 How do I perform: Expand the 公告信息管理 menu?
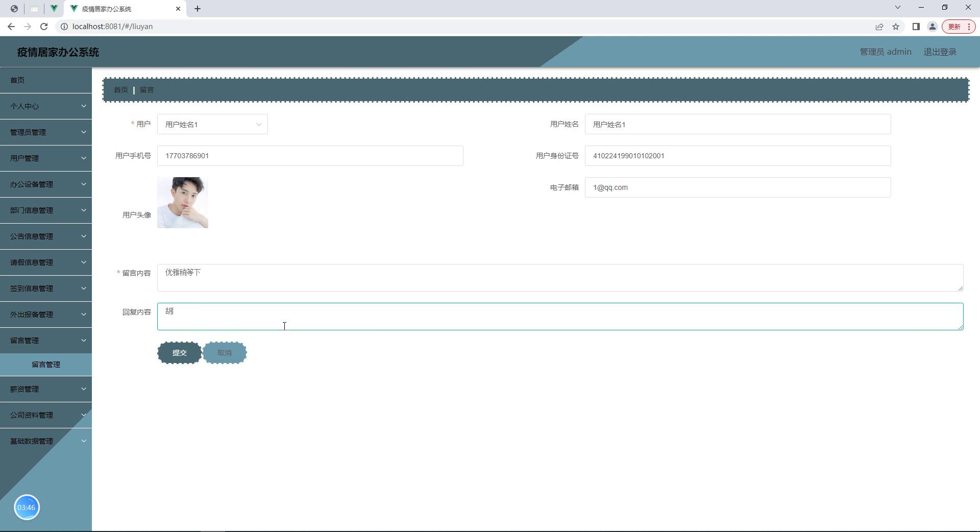(46, 236)
